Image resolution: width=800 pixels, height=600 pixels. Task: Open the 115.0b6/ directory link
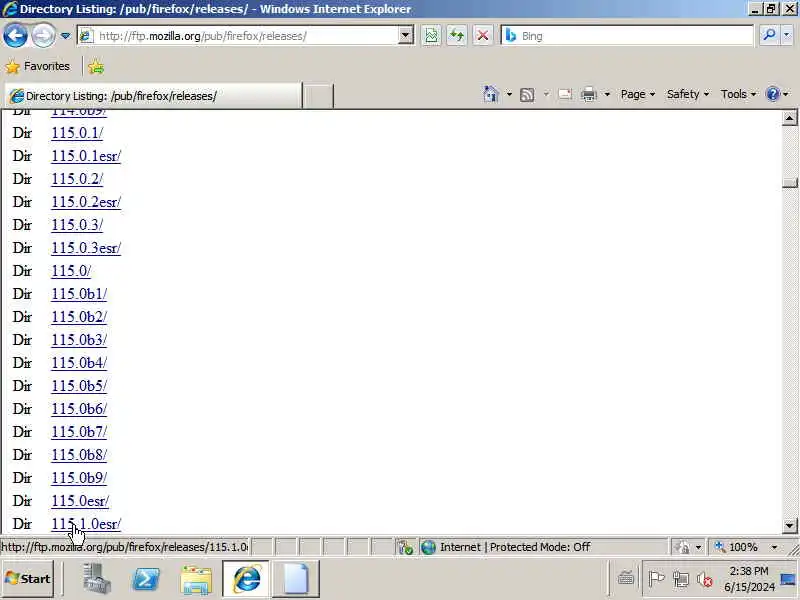pos(79,408)
